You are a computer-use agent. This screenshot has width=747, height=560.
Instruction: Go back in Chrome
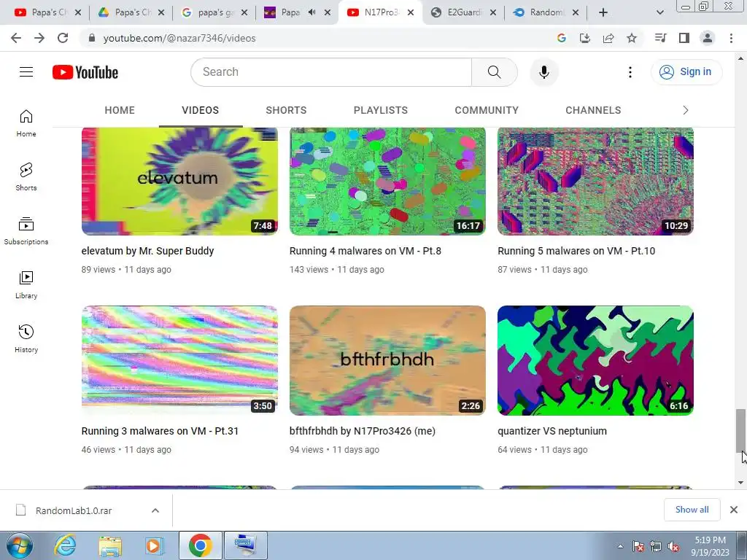(x=16, y=38)
